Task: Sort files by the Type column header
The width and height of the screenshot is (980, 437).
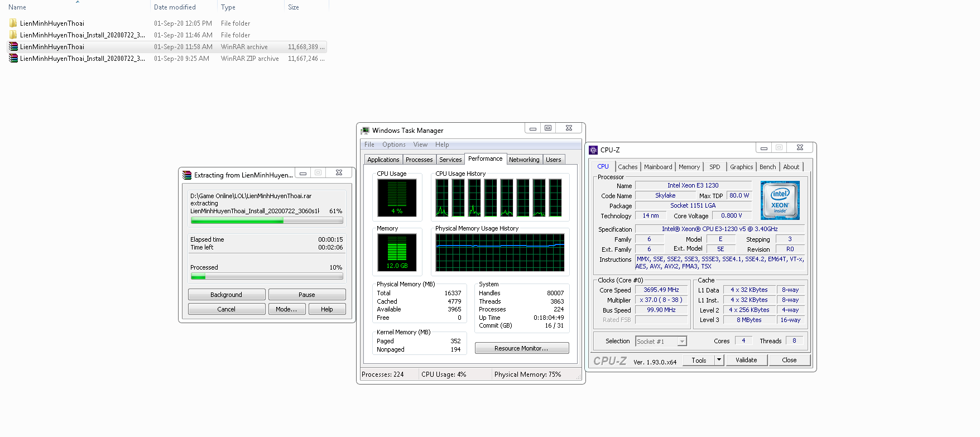Action: 251,7
